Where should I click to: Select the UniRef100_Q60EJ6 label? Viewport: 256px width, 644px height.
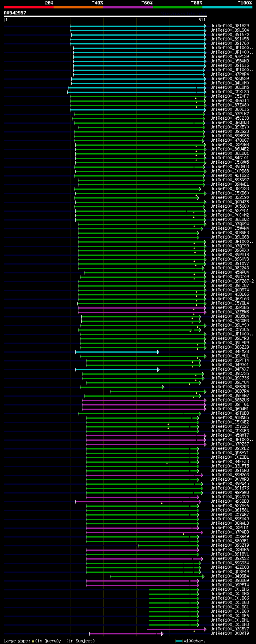230,110
